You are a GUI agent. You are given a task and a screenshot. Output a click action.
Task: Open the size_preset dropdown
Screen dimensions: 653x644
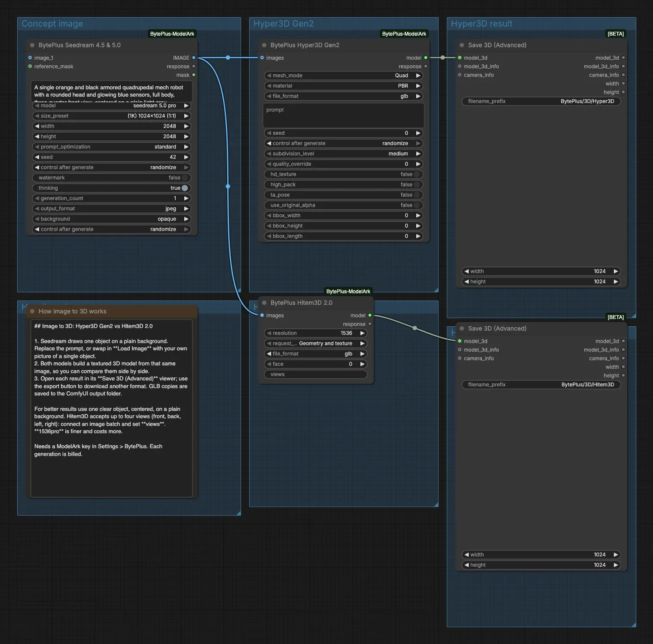click(x=112, y=116)
